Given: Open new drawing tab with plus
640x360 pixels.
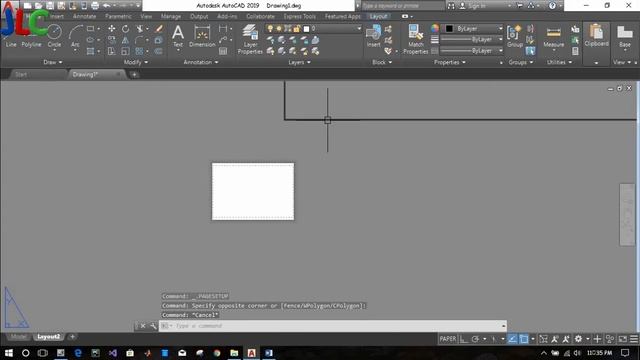Looking at the screenshot, I should (134, 75).
